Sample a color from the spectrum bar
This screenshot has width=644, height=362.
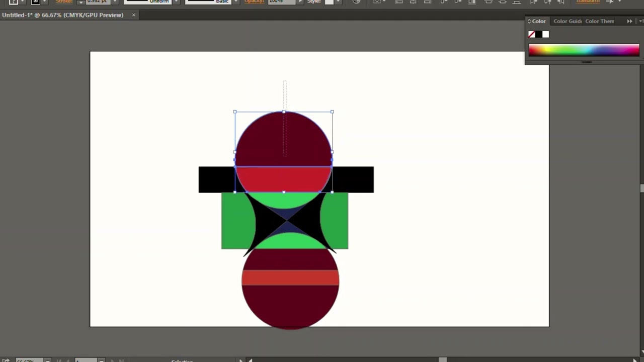[584, 50]
